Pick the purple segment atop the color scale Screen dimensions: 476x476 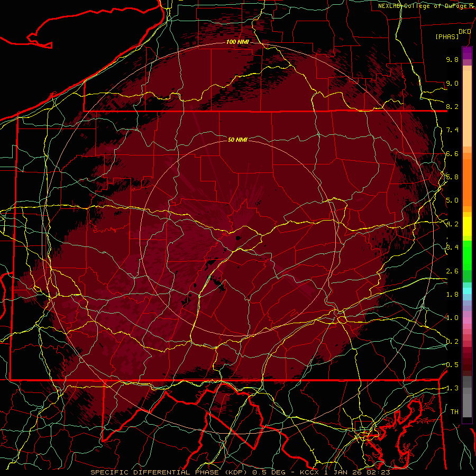pyautogui.click(x=467, y=53)
